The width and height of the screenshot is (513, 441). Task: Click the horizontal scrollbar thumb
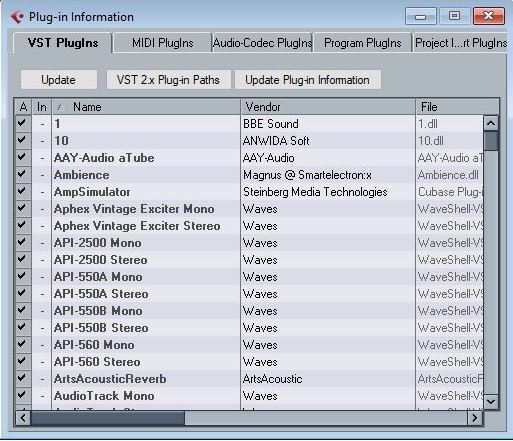pos(108,418)
